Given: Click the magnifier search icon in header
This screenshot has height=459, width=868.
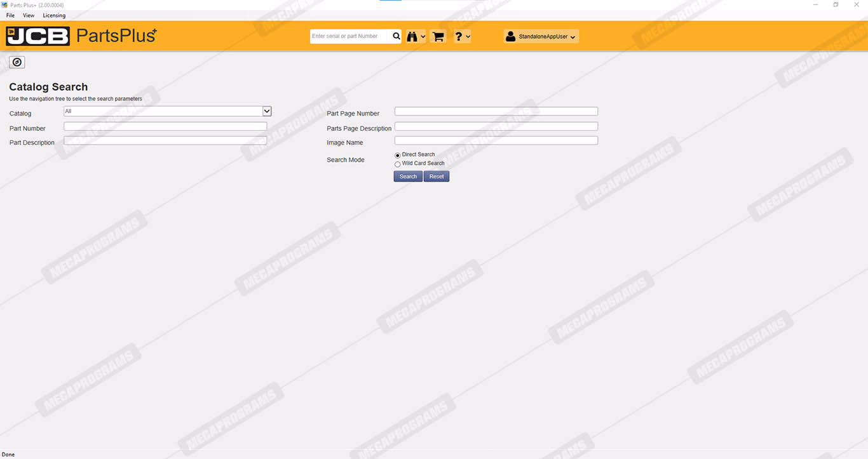Looking at the screenshot, I should (x=397, y=36).
